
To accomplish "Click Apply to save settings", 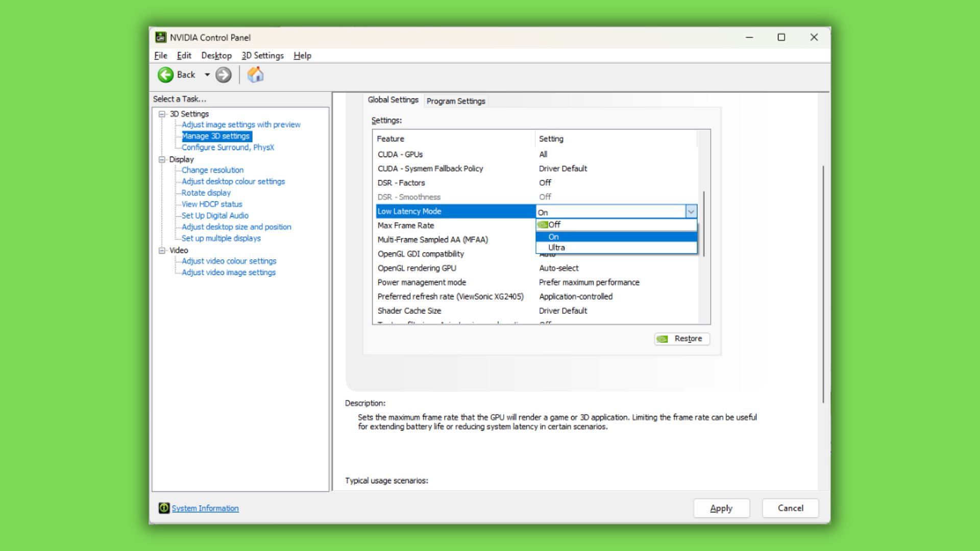I will pos(721,508).
